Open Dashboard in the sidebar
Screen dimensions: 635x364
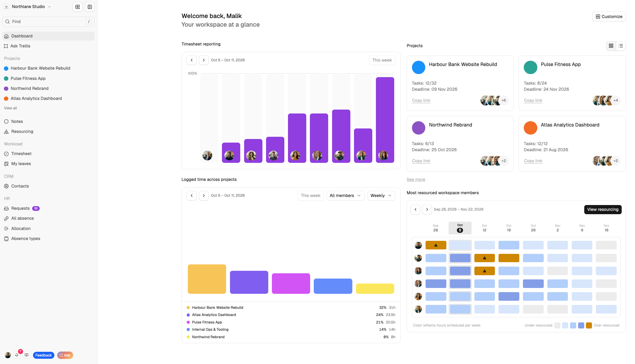[49, 36]
